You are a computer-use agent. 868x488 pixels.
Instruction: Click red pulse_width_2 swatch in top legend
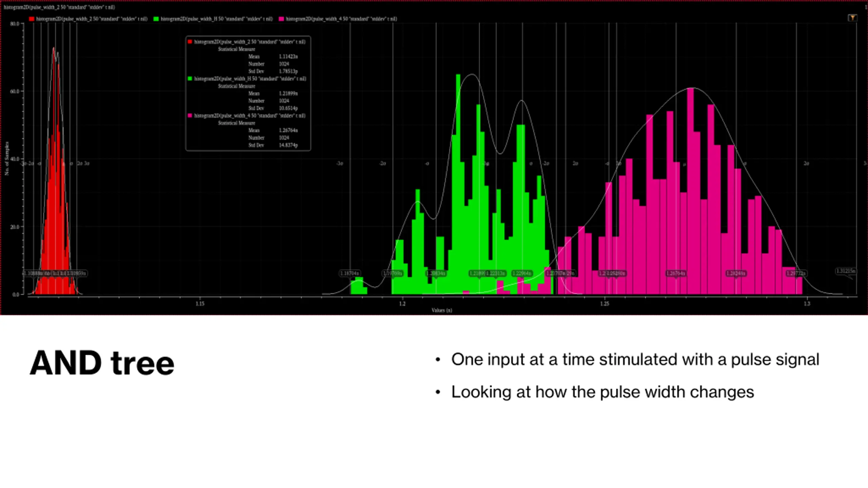pyautogui.click(x=32, y=19)
